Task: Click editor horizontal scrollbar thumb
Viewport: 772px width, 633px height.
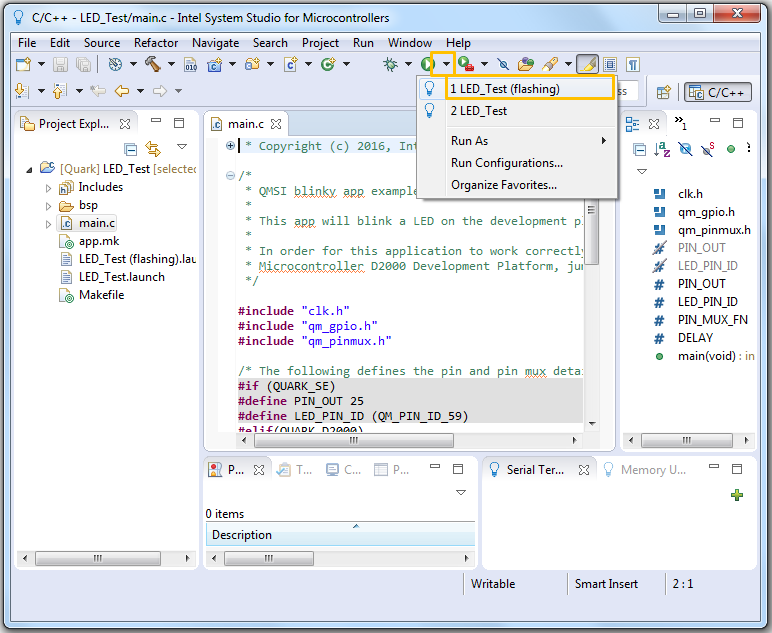Action: point(354,441)
